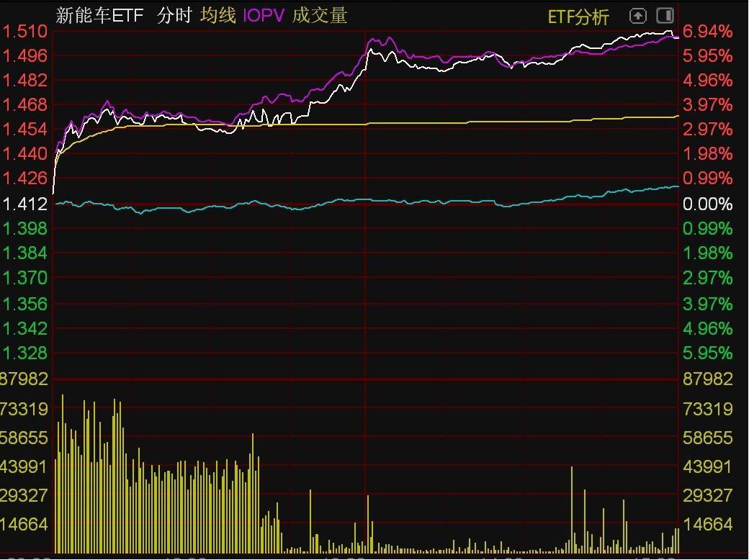The image size is (749, 560).
Task: Click the 1.328 green price label
Action: point(24,353)
